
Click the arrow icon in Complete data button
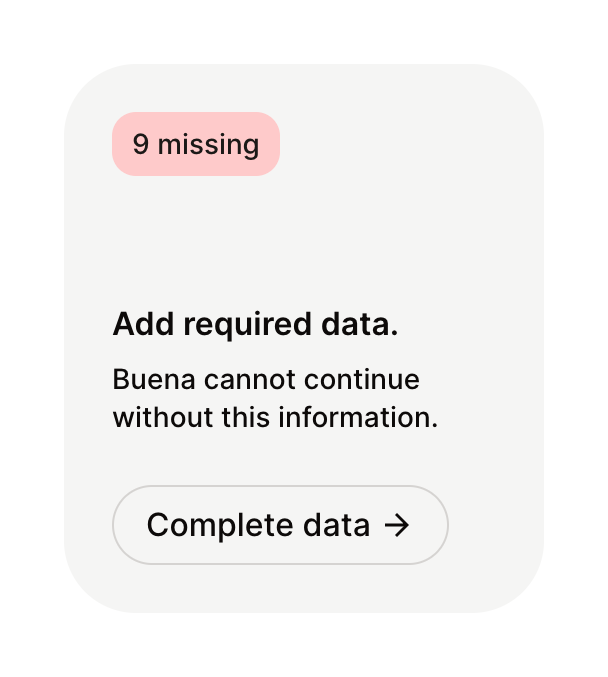pyautogui.click(x=397, y=525)
